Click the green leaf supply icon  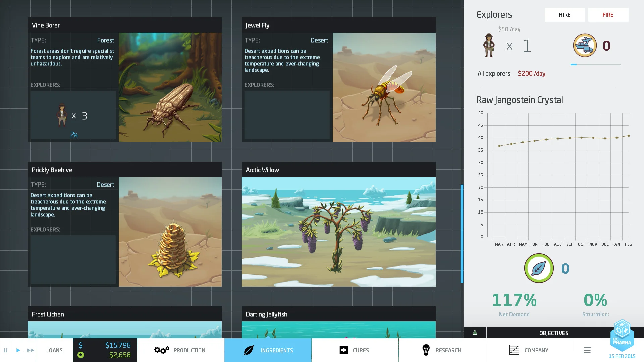[x=539, y=268]
